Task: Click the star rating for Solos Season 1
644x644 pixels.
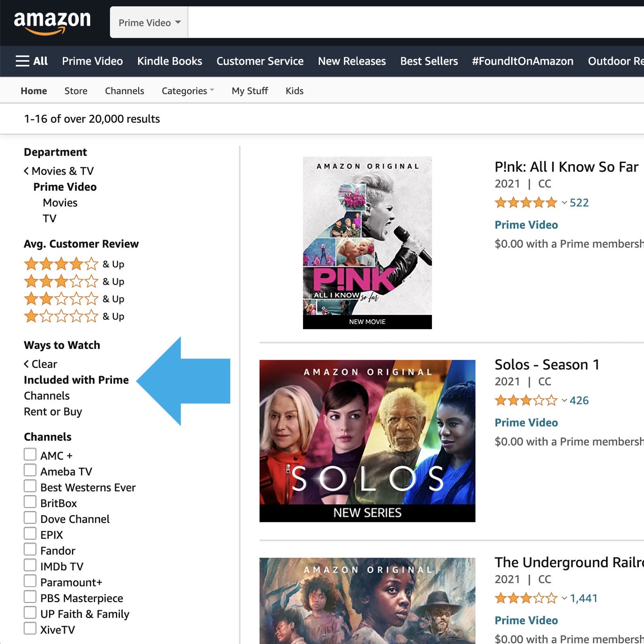Action: coord(525,400)
